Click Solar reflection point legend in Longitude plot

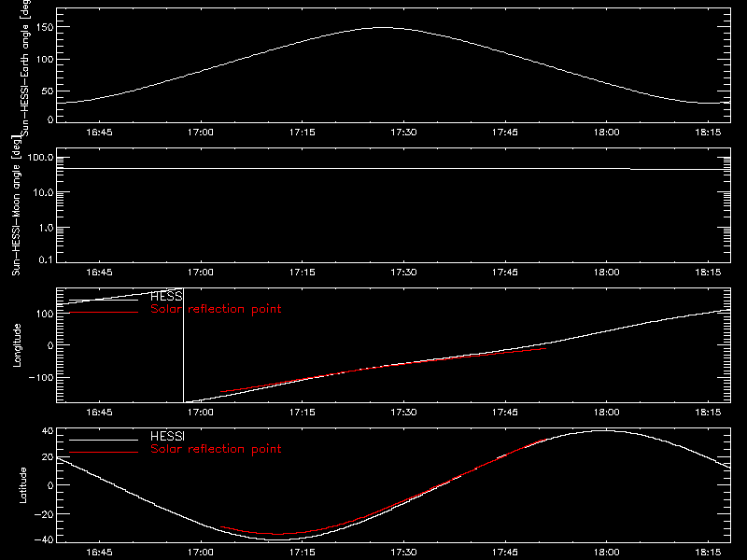coord(216,309)
